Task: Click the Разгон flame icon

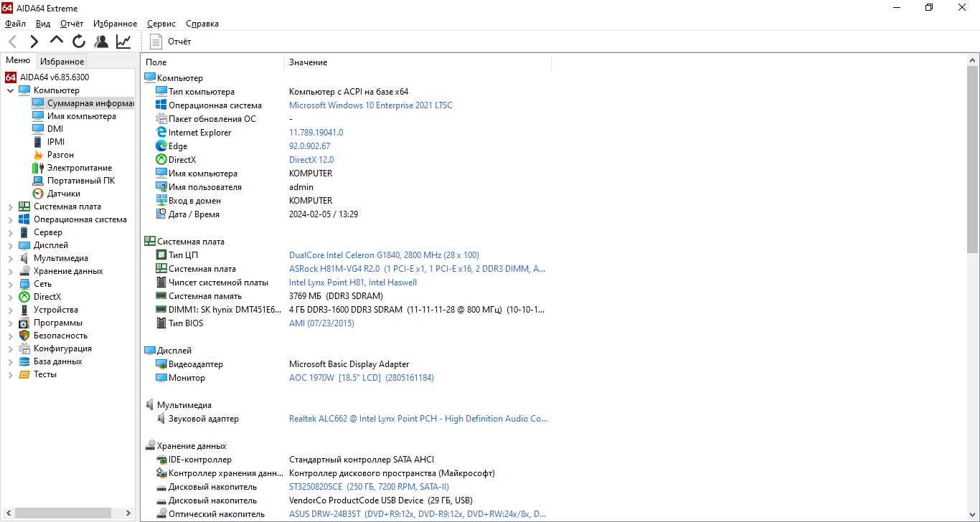Action: coord(38,155)
